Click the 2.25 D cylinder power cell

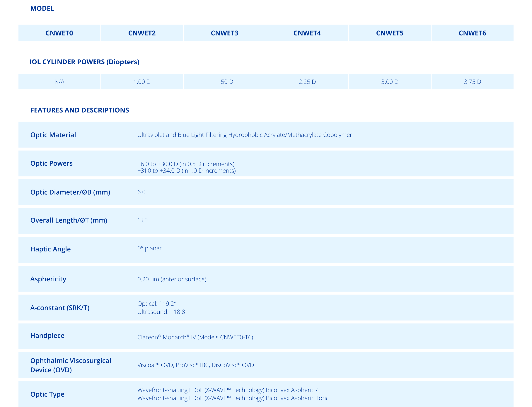click(307, 82)
